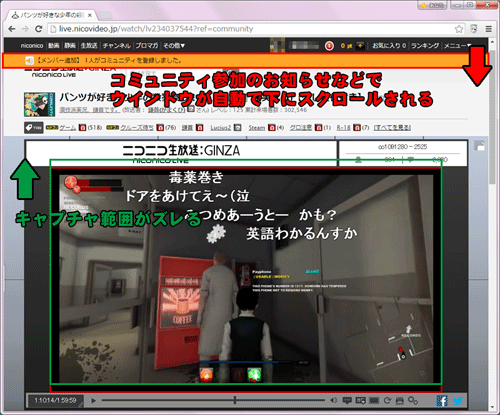Open the 生放送 menu item
This screenshot has height=415, width=500.
click(x=89, y=46)
